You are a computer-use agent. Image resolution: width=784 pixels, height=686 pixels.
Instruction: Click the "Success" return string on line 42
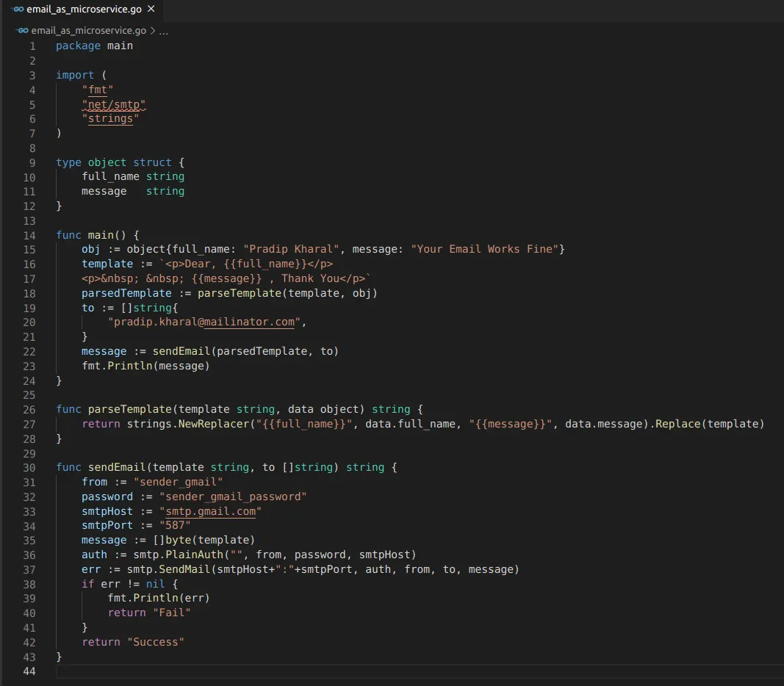[156, 642]
